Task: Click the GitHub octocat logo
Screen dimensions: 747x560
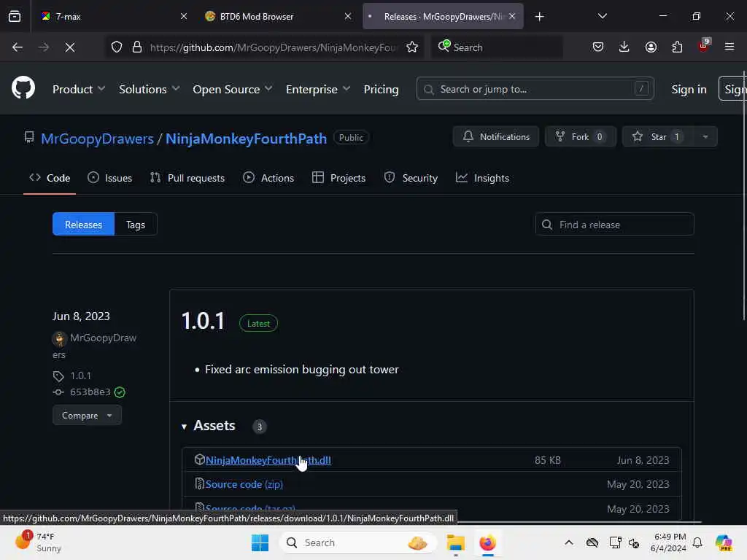Action: point(23,87)
